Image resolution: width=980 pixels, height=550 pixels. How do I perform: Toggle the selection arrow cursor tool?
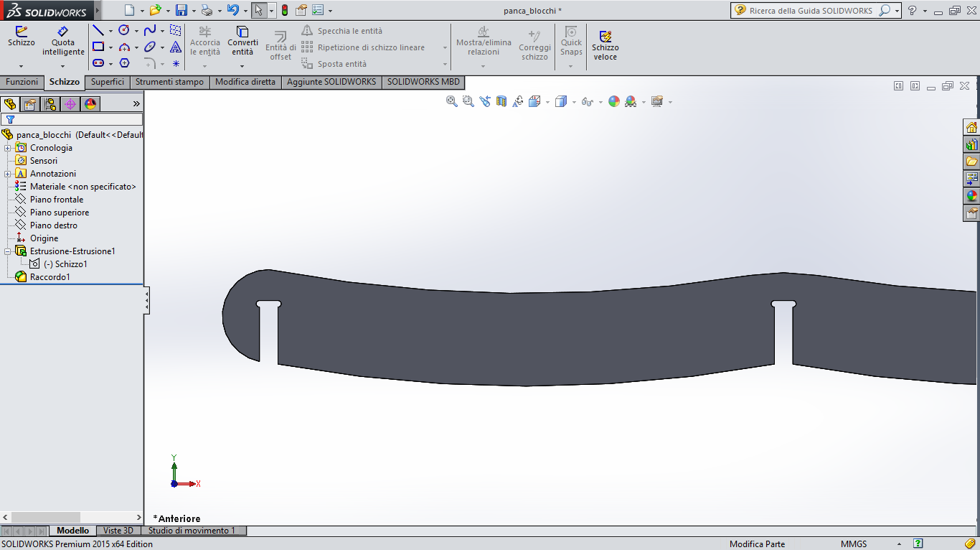259,10
